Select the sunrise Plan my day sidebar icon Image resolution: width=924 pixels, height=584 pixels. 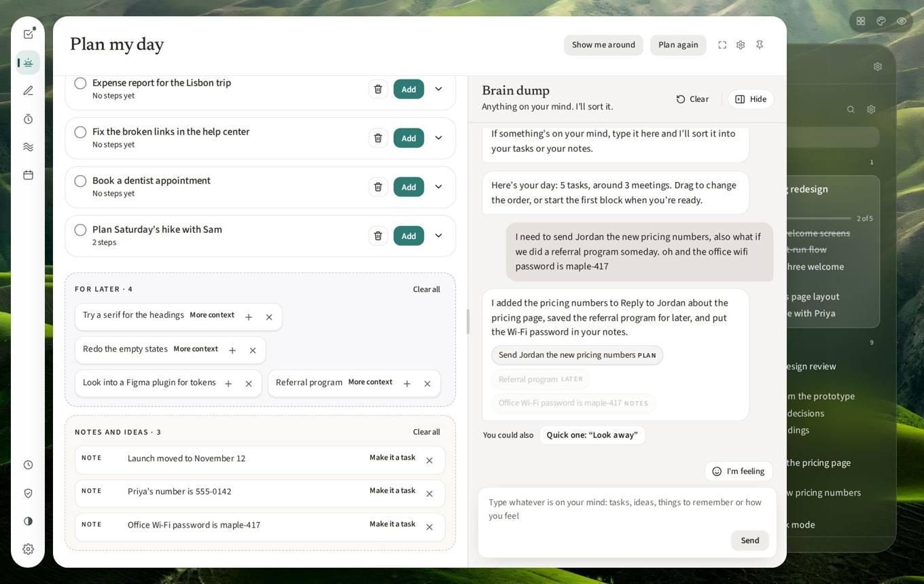click(28, 62)
